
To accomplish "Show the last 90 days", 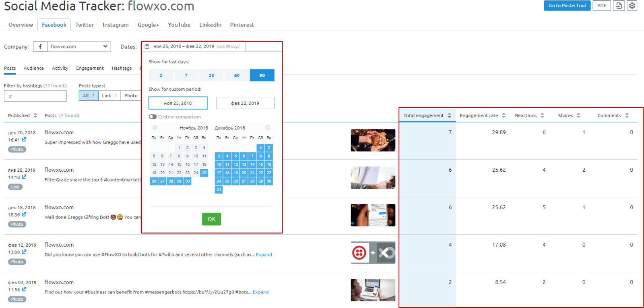I will (x=262, y=75).
